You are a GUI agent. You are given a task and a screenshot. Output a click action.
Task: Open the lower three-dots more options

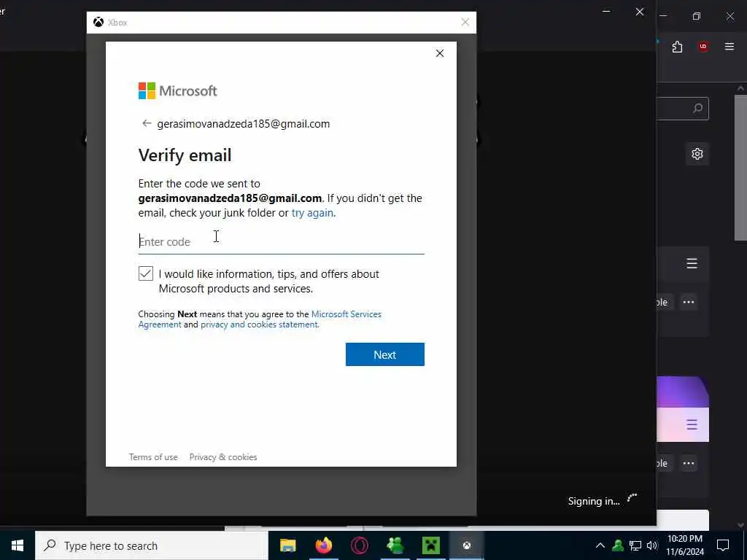[x=689, y=463]
